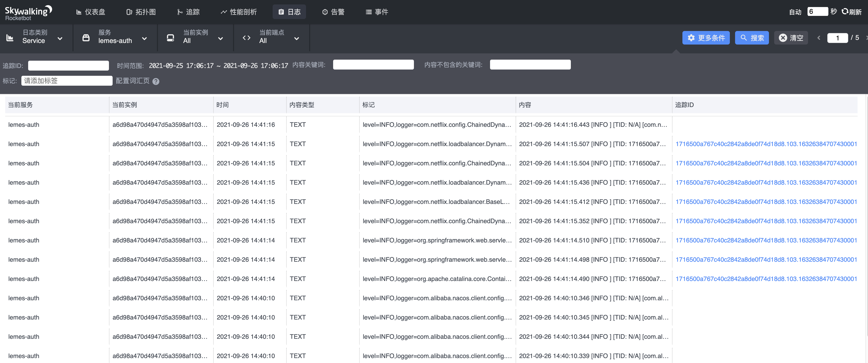This screenshot has height=363, width=868.
Task: Click the Skywalking Rocketbot logo
Action: 28,12
